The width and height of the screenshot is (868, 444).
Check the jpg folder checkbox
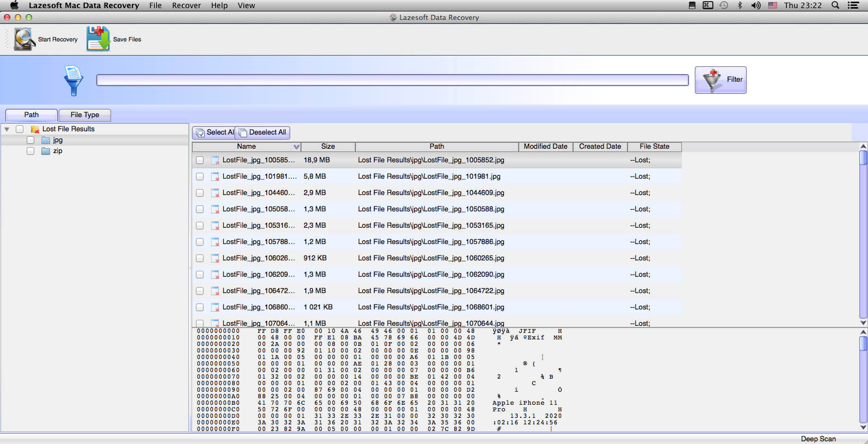click(x=30, y=140)
